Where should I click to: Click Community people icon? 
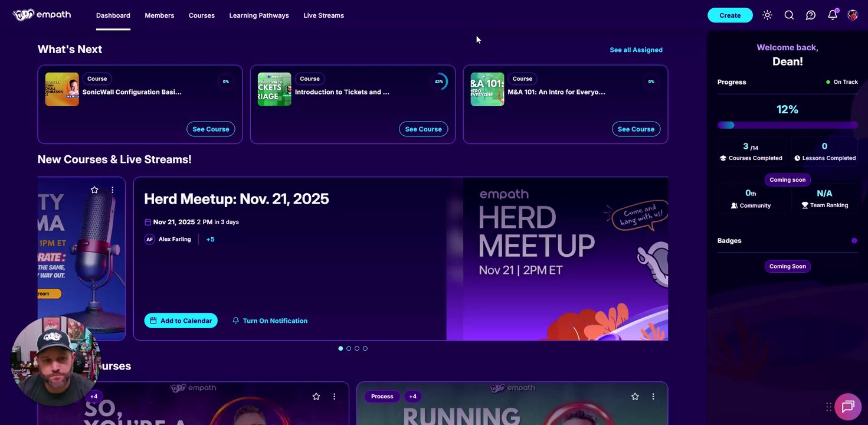734,205
